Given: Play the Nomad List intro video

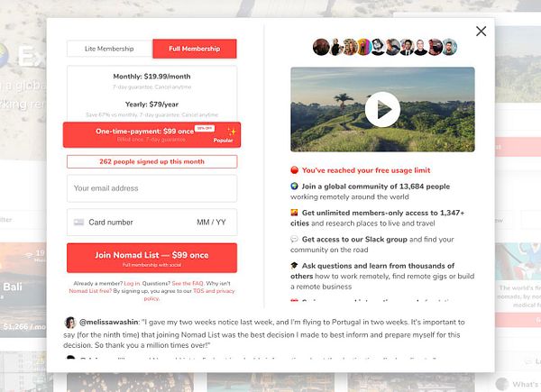Looking at the screenshot, I should [x=382, y=109].
